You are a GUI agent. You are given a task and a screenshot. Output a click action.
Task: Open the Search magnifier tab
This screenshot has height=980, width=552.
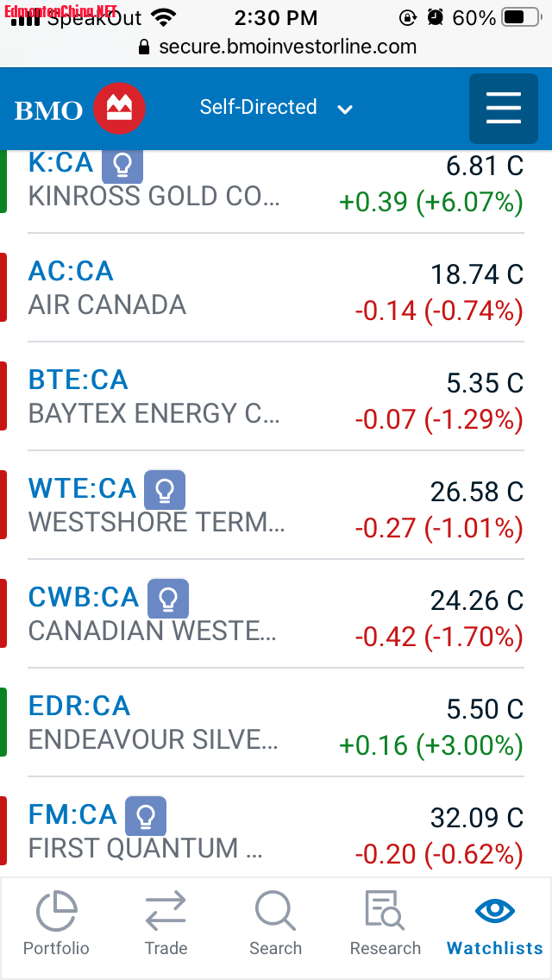(275, 924)
